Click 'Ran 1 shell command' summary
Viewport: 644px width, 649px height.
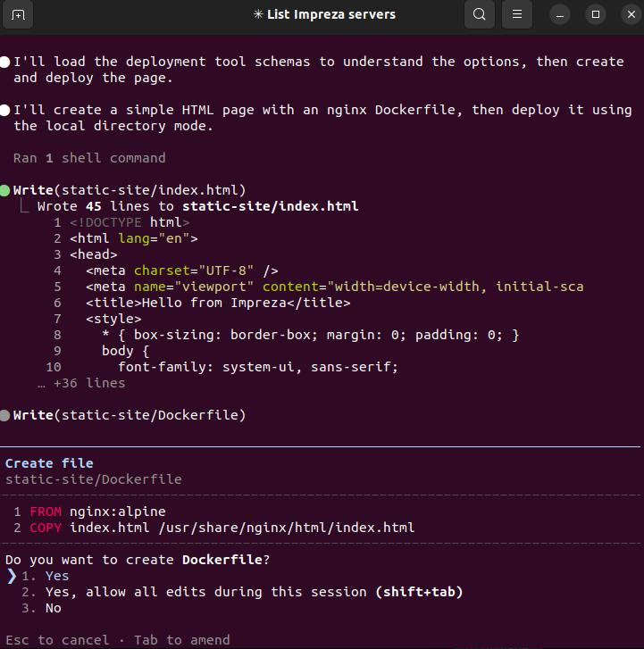pyautogui.click(x=89, y=158)
